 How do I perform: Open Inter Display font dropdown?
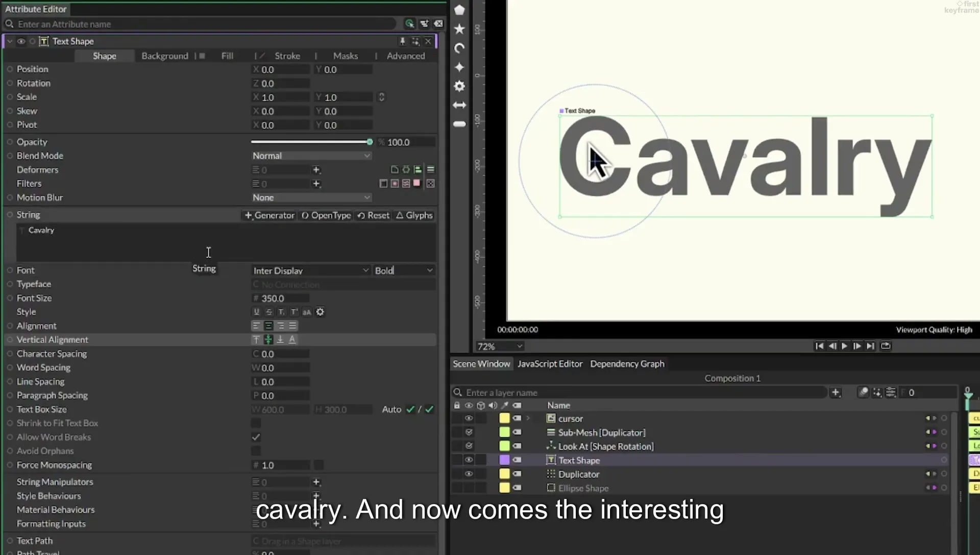tap(310, 270)
